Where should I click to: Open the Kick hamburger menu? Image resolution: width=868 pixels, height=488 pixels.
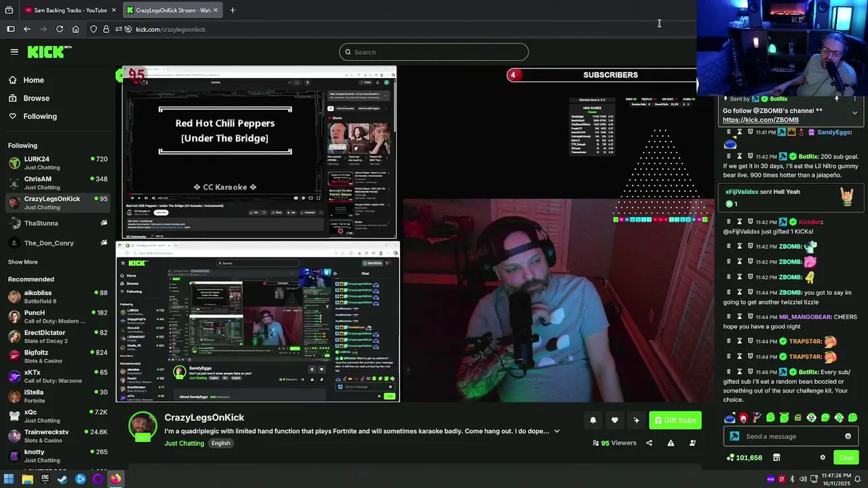point(14,52)
